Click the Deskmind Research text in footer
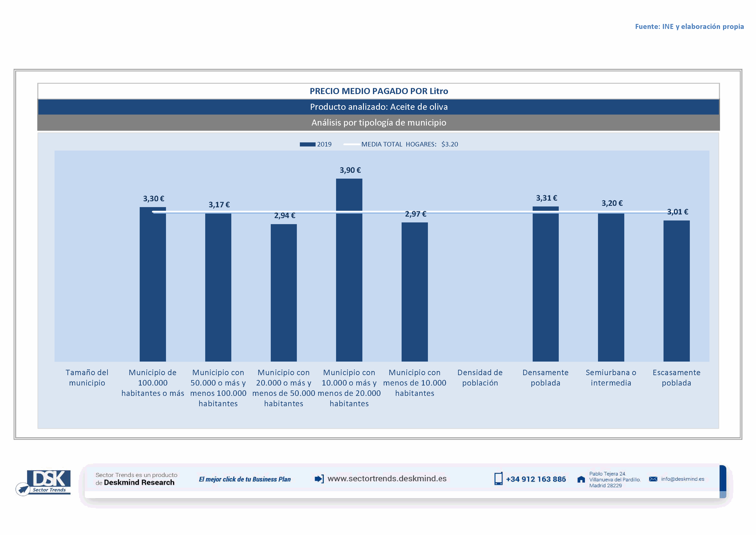Image resolution: width=756 pixels, height=535 pixels. 139,483
